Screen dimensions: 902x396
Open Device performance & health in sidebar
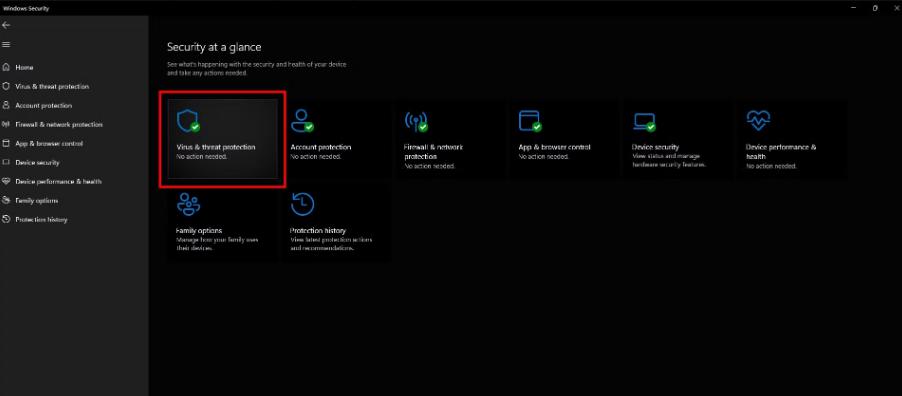point(58,181)
